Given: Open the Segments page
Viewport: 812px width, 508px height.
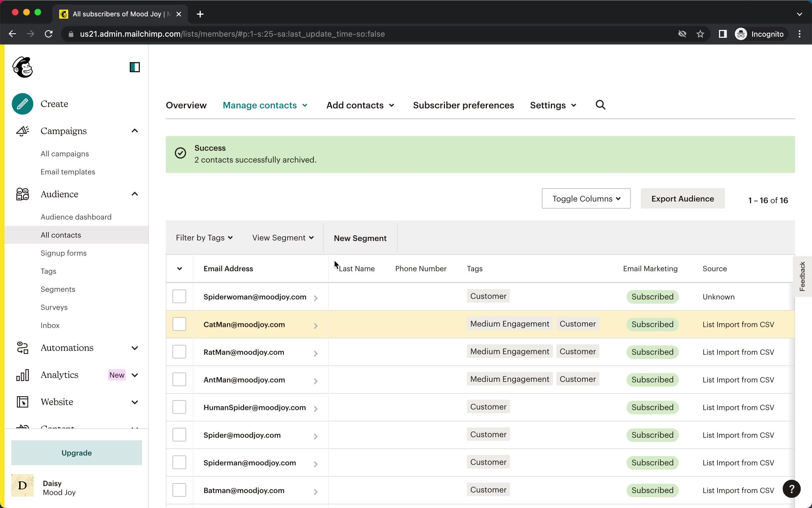Looking at the screenshot, I should (58, 289).
